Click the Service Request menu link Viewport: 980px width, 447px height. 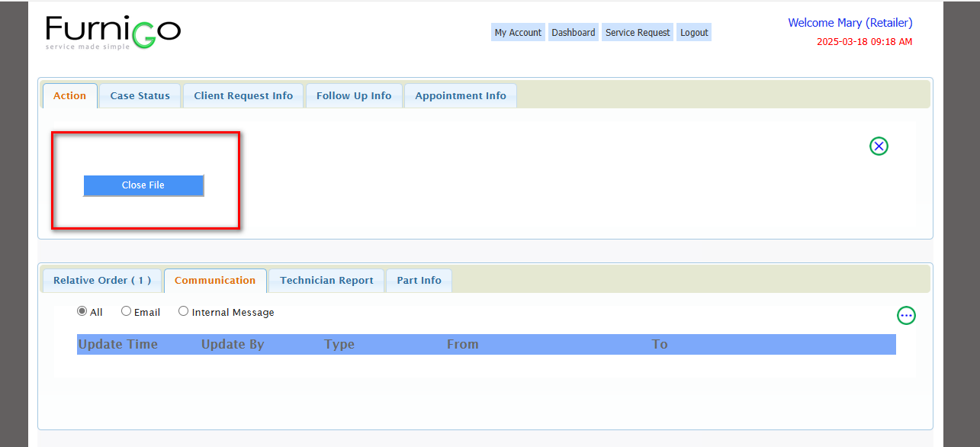pos(638,33)
